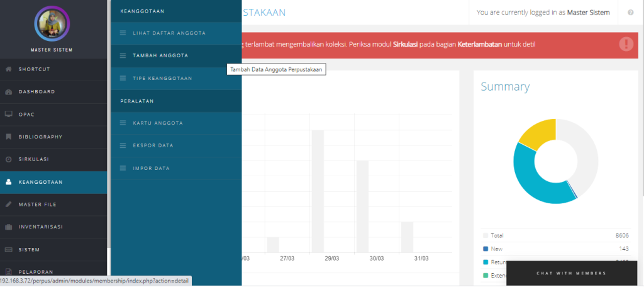Viewport: 644px width, 287px height.
Task: Choose Ekspor Data in Peralatan section
Action: [x=153, y=145]
